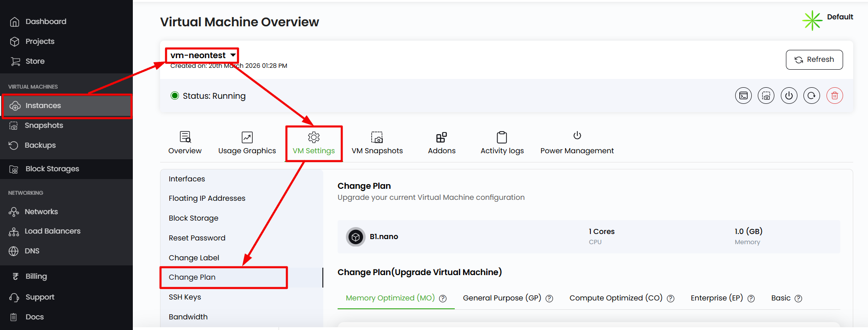Image resolution: width=868 pixels, height=330 pixels.
Task: Open Instances in the sidebar
Action: tap(43, 106)
